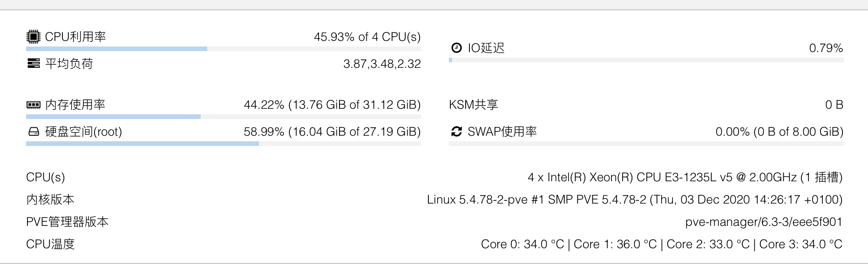Click the load average values 3.87,3.48,2.32

pos(382,64)
